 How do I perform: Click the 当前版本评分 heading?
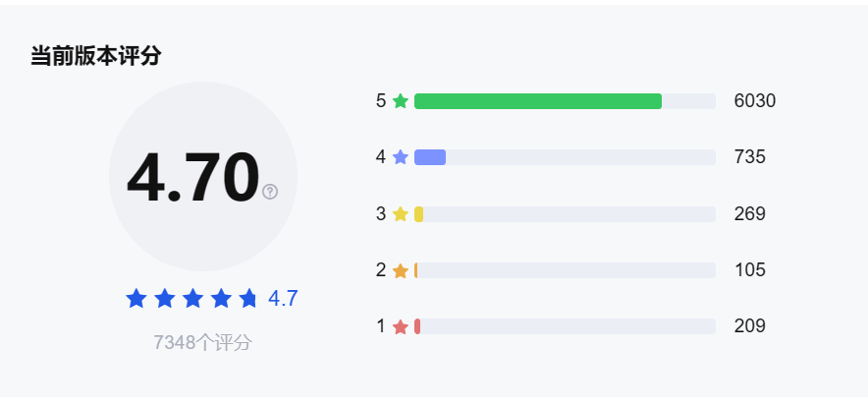pyautogui.click(x=95, y=56)
